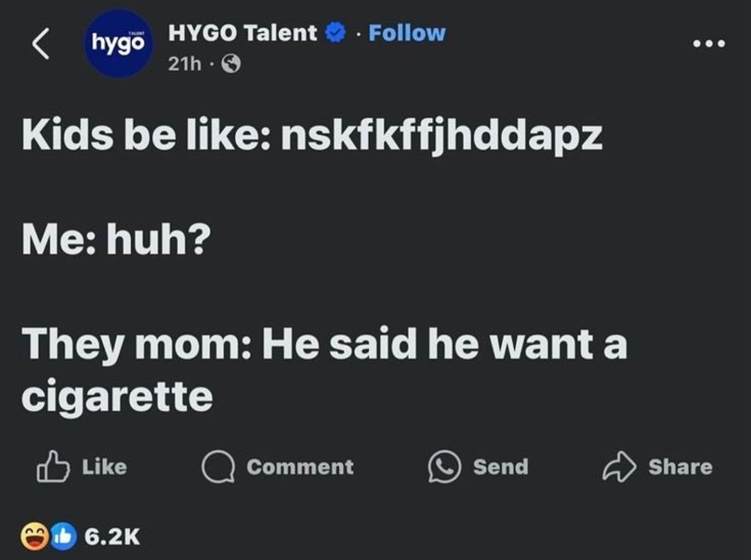This screenshot has height=560, width=751.
Task: View the 6.2K reactions count
Action: [x=112, y=536]
